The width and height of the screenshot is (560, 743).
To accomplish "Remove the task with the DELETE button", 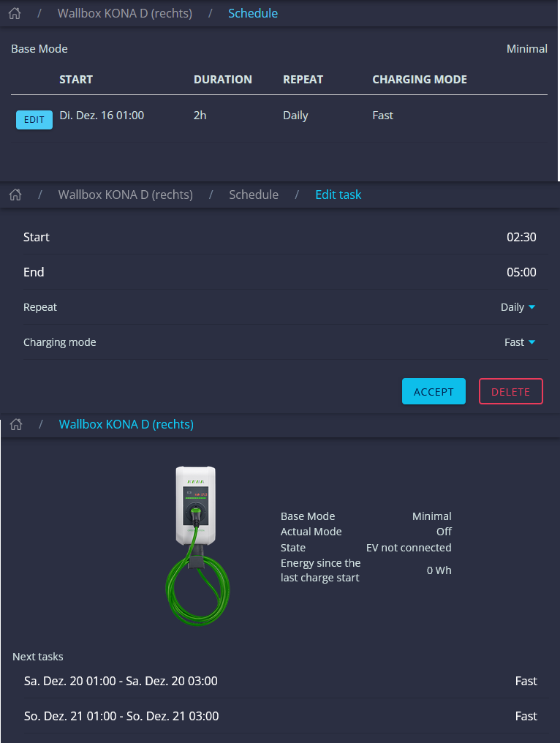I will tap(510, 391).
